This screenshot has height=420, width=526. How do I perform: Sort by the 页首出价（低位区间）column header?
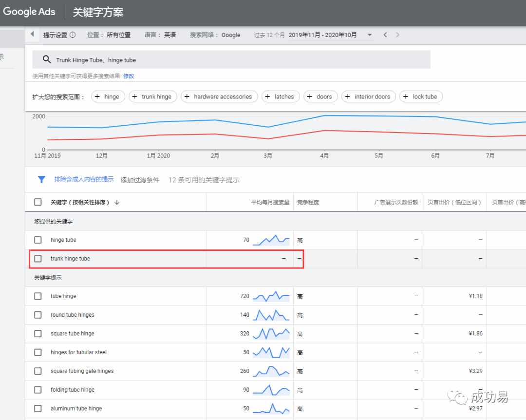454,202
